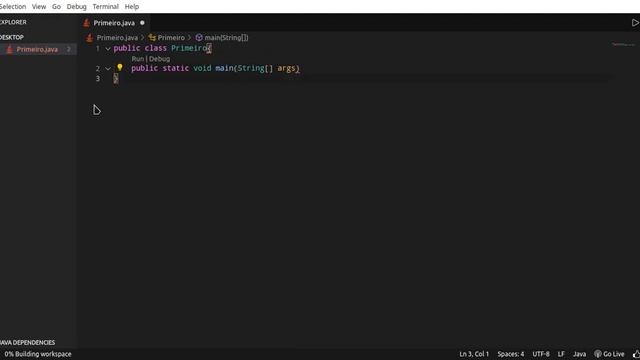Viewport: 640px width, 360px height.
Task: Click the 'static' keyword on line 2
Action: point(176,68)
